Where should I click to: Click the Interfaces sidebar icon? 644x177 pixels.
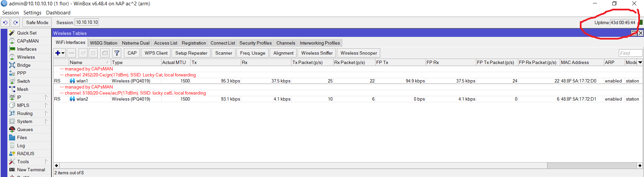pyautogui.click(x=12, y=49)
